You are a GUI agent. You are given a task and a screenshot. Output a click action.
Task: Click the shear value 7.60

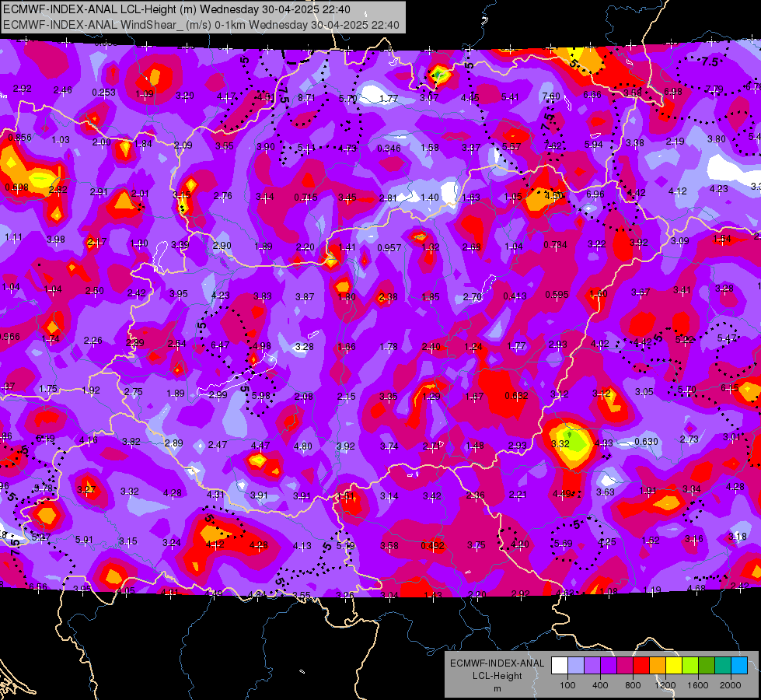(x=551, y=96)
